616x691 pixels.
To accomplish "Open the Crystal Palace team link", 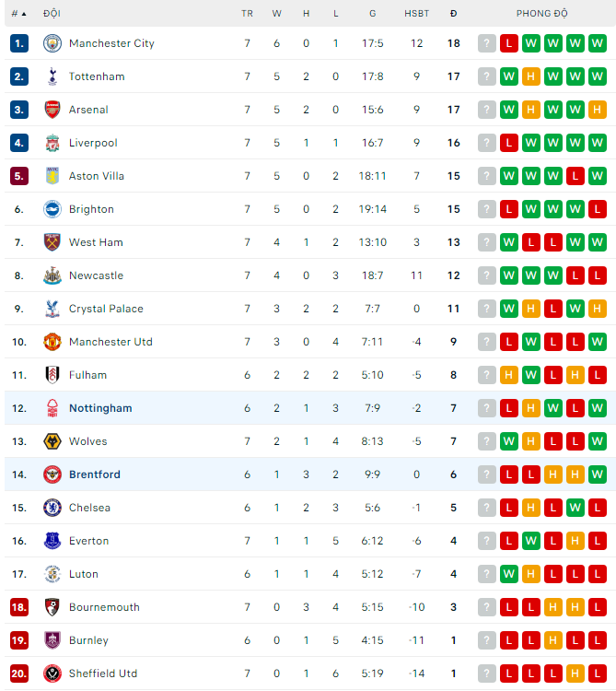I will (x=106, y=309).
